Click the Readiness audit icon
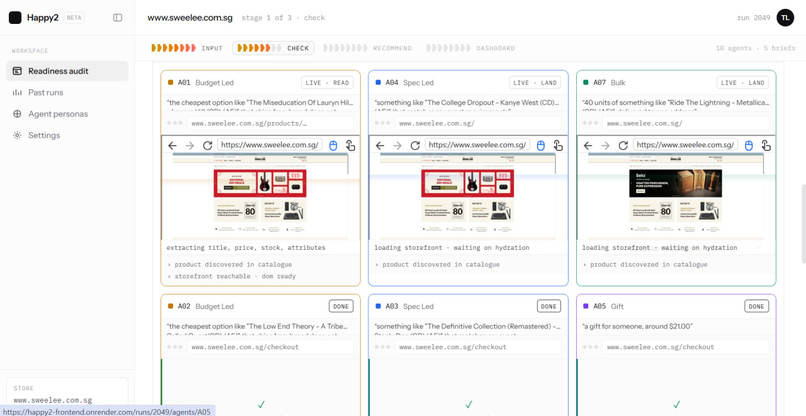Viewport: 806px width, 416px height. point(17,71)
